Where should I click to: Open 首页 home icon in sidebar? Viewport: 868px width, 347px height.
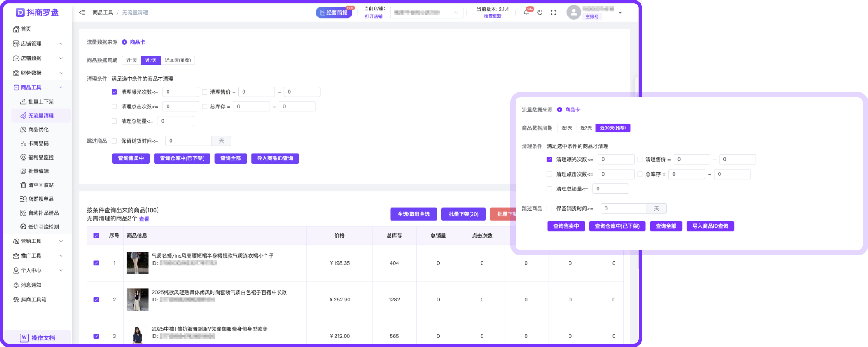[x=16, y=29]
